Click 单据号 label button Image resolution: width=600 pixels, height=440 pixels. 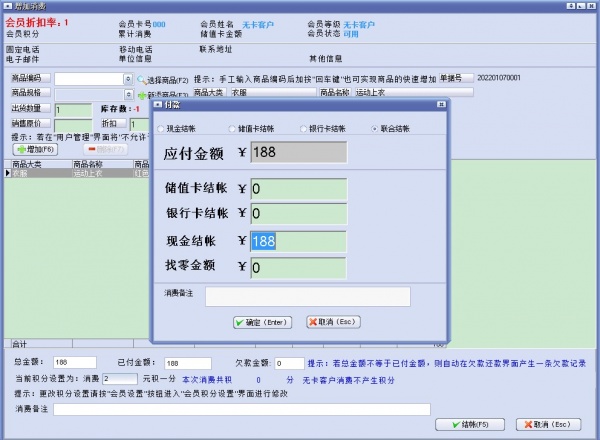(456, 78)
